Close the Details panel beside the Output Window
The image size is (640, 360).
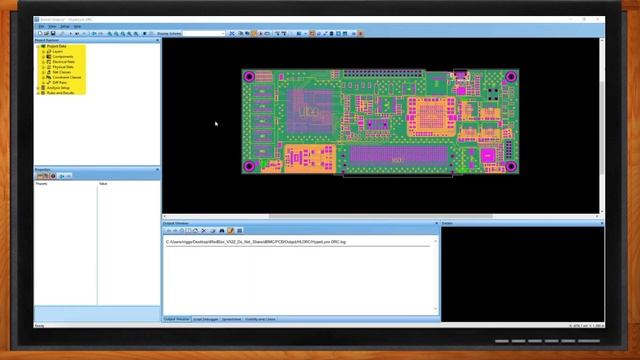(x=602, y=223)
